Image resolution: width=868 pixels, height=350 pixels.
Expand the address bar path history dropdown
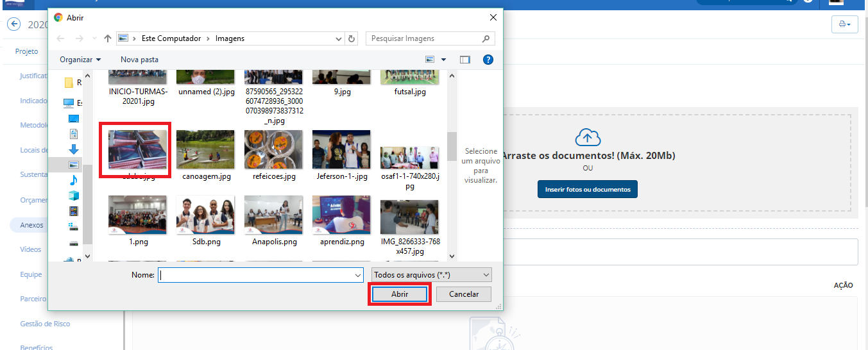click(339, 38)
